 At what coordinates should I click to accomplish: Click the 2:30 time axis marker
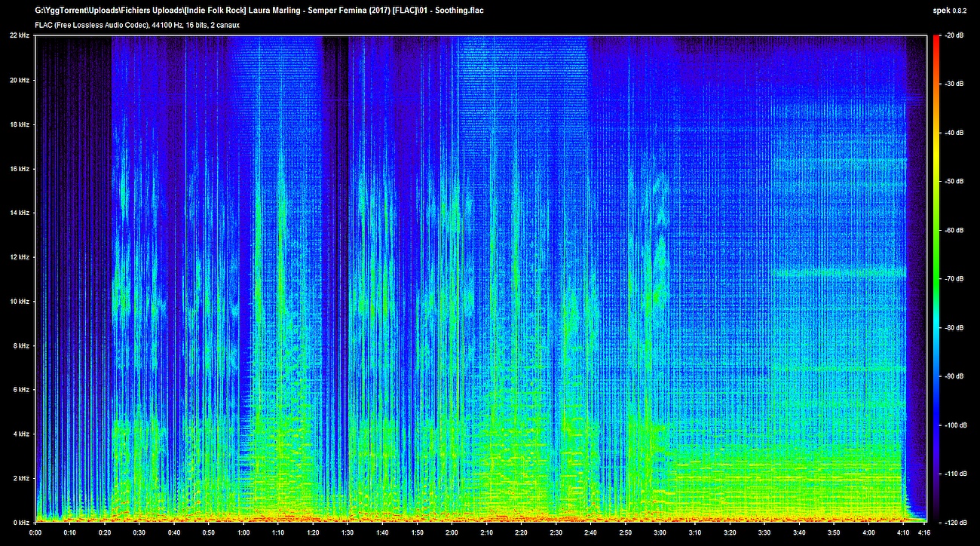pos(556,533)
